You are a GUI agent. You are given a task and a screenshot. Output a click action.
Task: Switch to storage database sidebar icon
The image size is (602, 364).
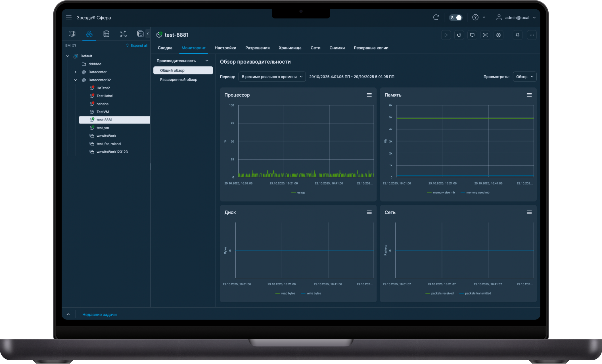click(106, 34)
